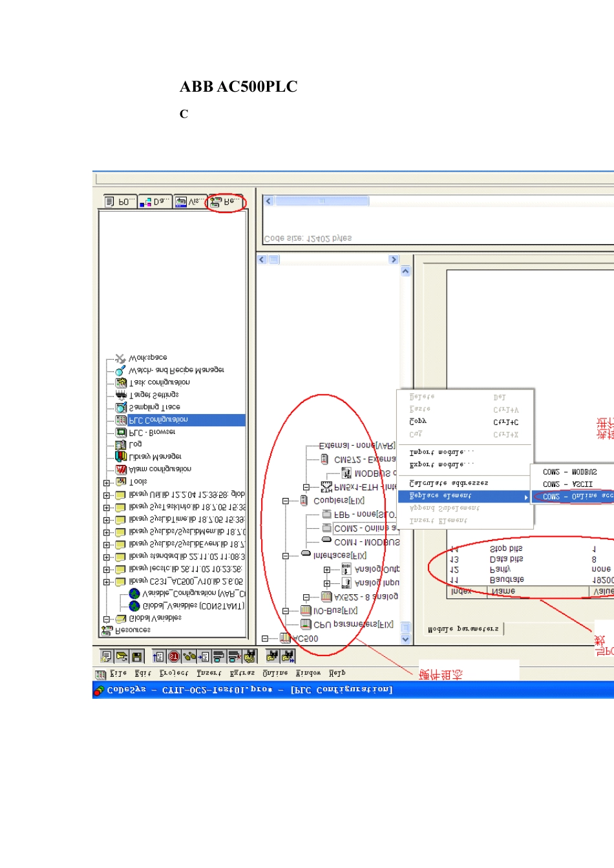Click the Variable_Configuration globe icon

[134, 594]
